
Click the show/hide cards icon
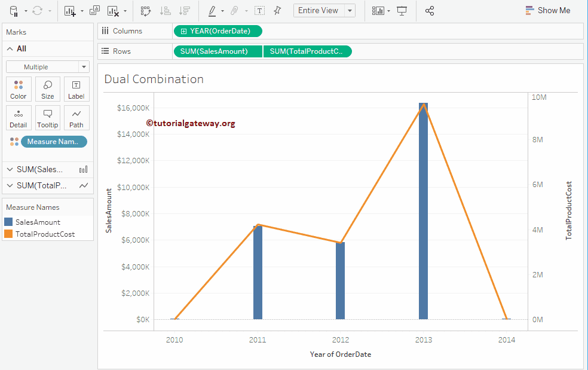pyautogui.click(x=378, y=11)
